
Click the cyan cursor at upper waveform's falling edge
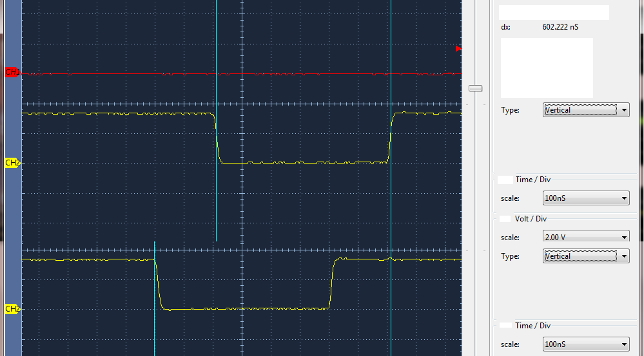click(x=216, y=120)
